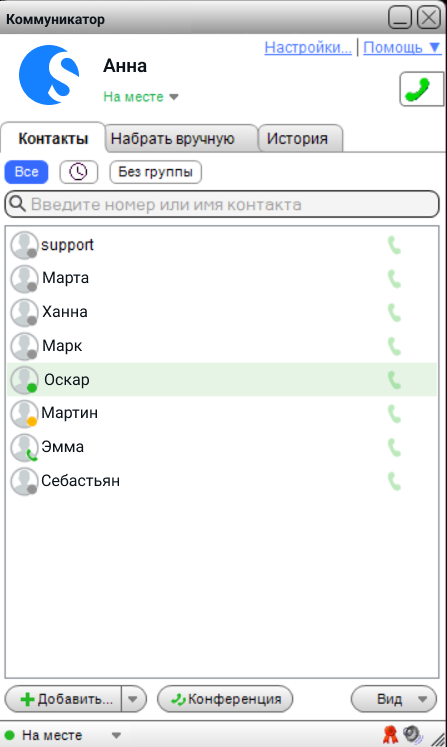The image size is (447, 747).
Task: Open the dropdown arrow beside Добавить
Action: pyautogui.click(x=133, y=699)
